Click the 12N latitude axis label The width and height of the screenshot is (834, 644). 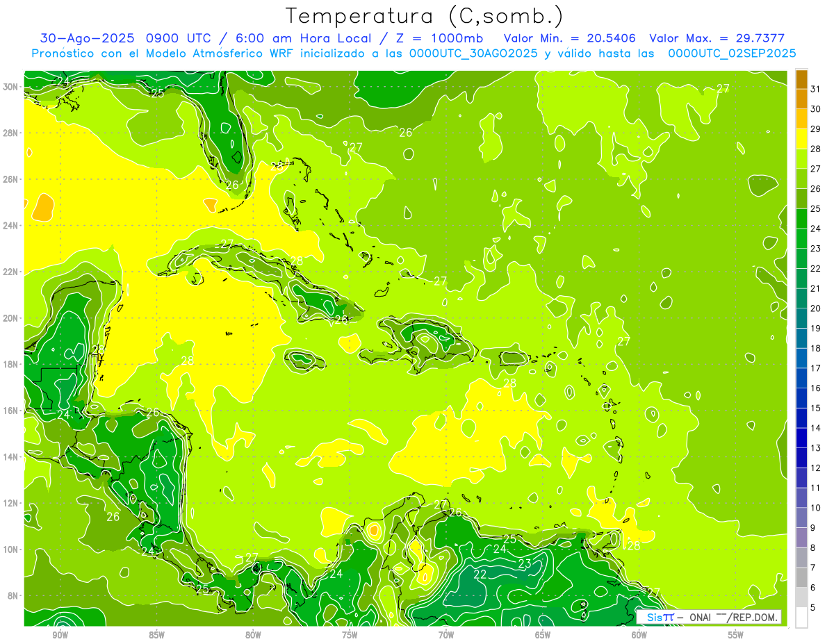[x=10, y=503]
